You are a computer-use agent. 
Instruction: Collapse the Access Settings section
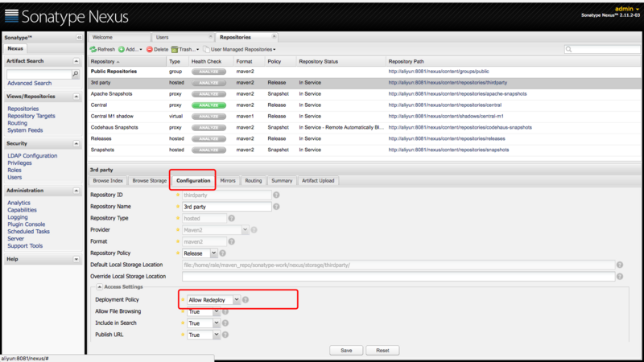(99, 287)
